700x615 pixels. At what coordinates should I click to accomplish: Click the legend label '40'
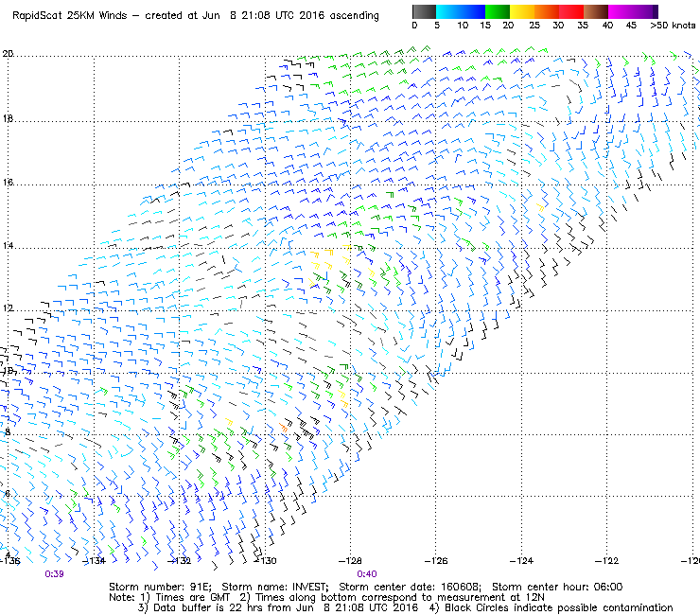pyautogui.click(x=607, y=26)
